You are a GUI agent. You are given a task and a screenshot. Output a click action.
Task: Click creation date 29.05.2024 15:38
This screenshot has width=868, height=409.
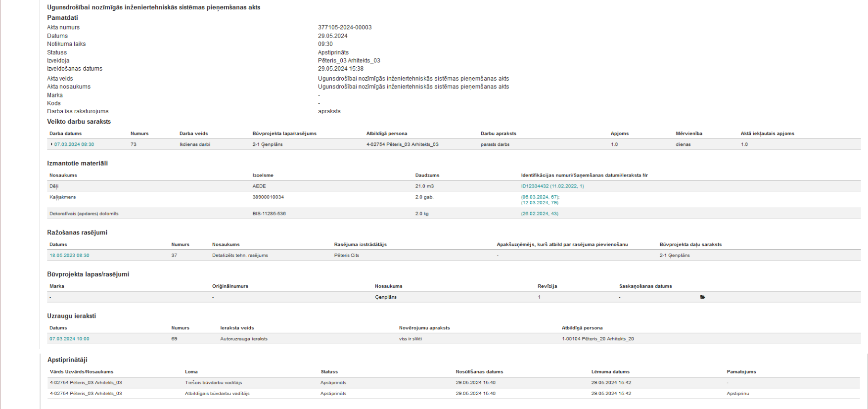341,69
